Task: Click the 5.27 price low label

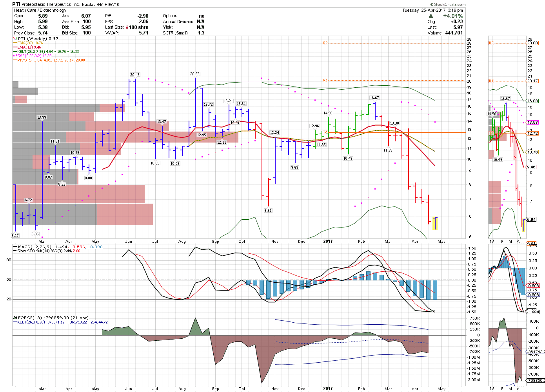Action: tap(15, 235)
